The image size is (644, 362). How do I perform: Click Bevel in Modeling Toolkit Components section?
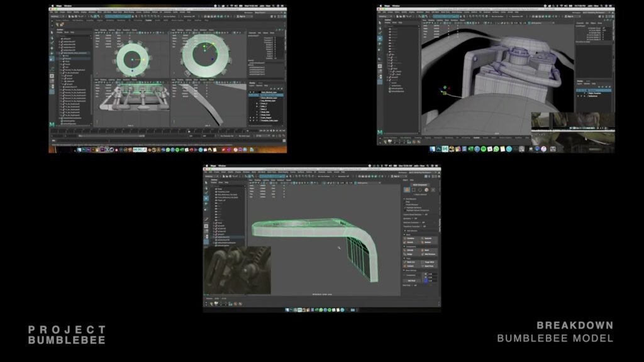click(x=428, y=250)
